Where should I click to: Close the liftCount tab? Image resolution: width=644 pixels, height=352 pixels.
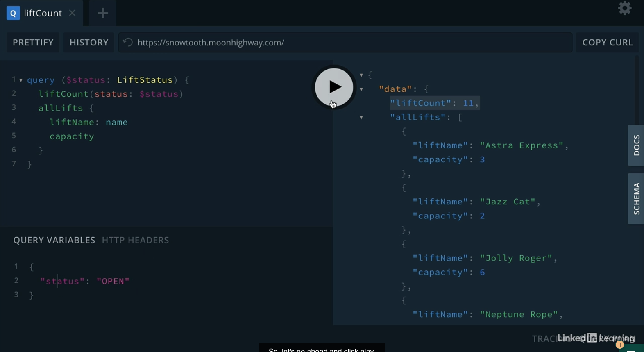tap(72, 13)
